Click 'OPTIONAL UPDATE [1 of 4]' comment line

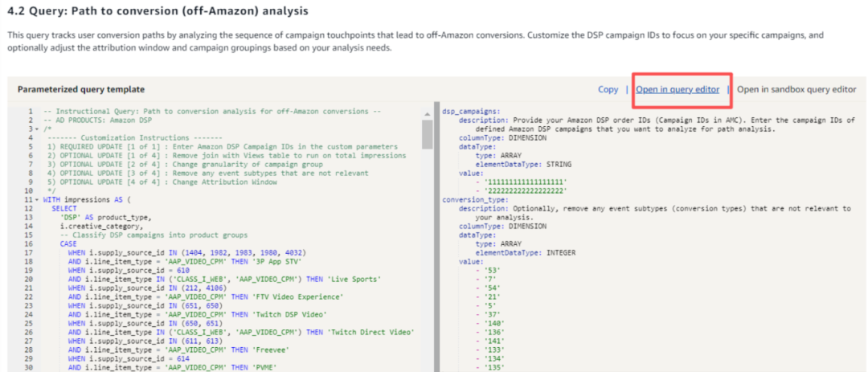coord(227,156)
